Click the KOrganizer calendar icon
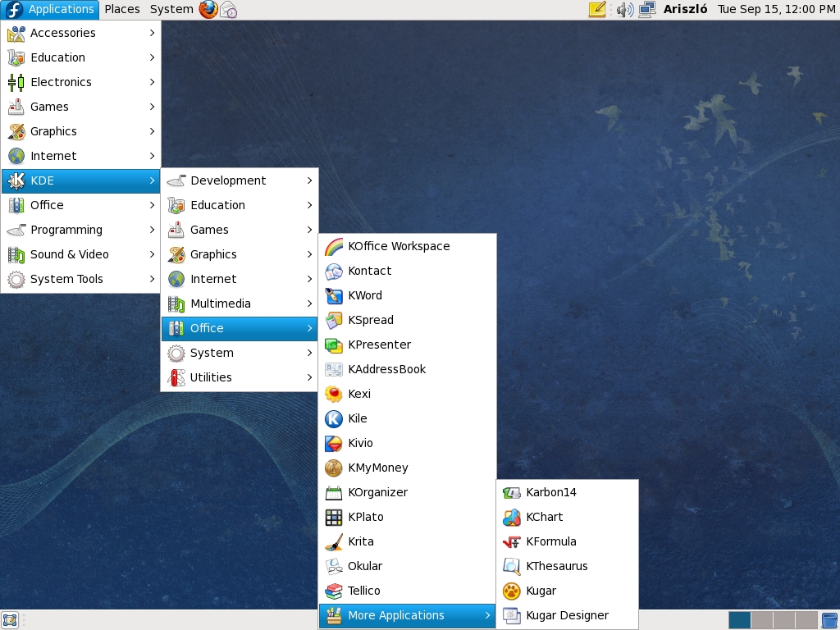840x630 pixels. (x=334, y=493)
